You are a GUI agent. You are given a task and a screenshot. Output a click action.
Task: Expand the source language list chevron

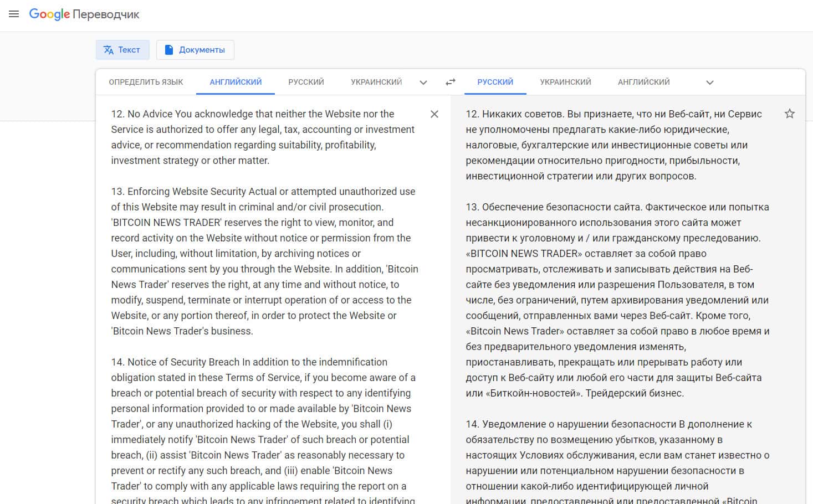point(423,83)
